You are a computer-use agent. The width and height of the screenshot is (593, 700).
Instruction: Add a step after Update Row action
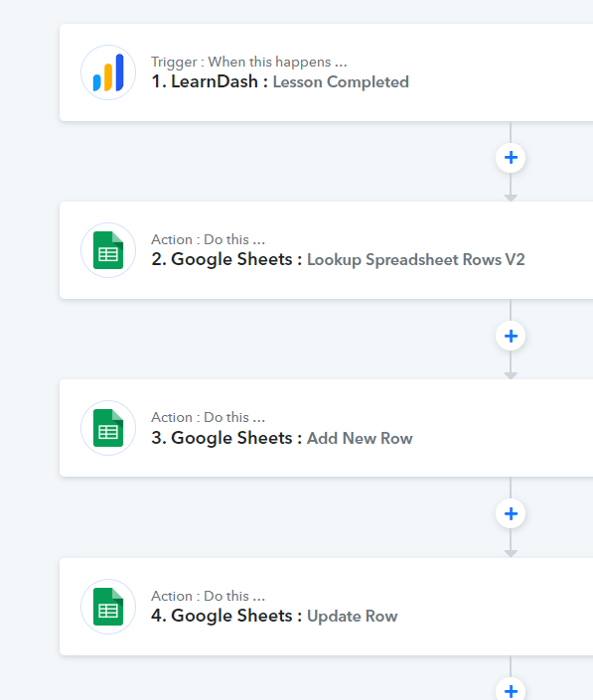(511, 691)
